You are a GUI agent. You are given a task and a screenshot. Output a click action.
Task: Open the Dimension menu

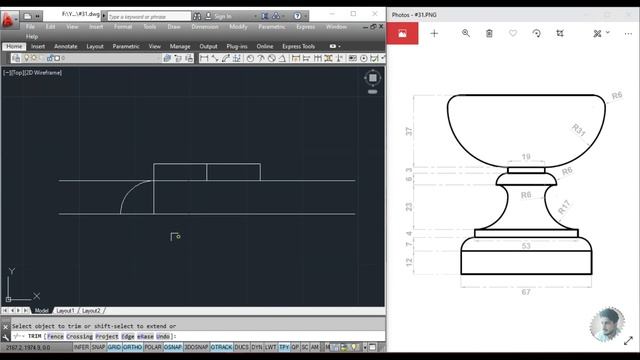coord(205,27)
